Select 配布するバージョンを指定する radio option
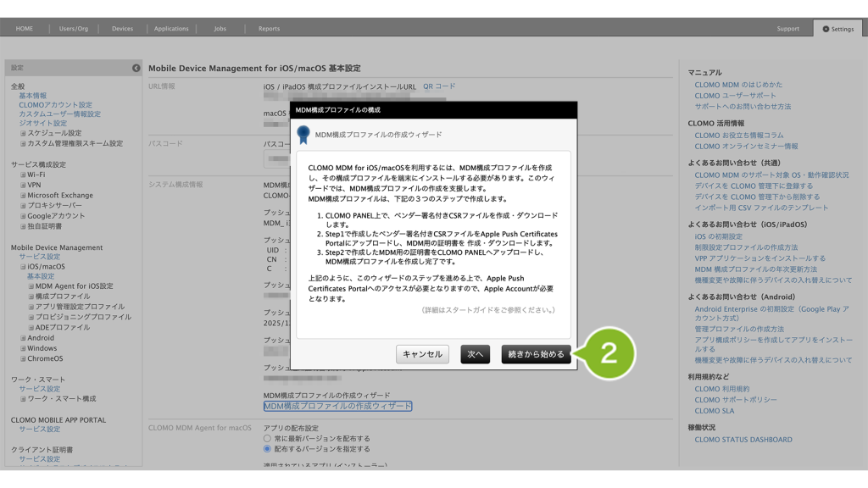Screen dimensions: 868x488 [268, 449]
